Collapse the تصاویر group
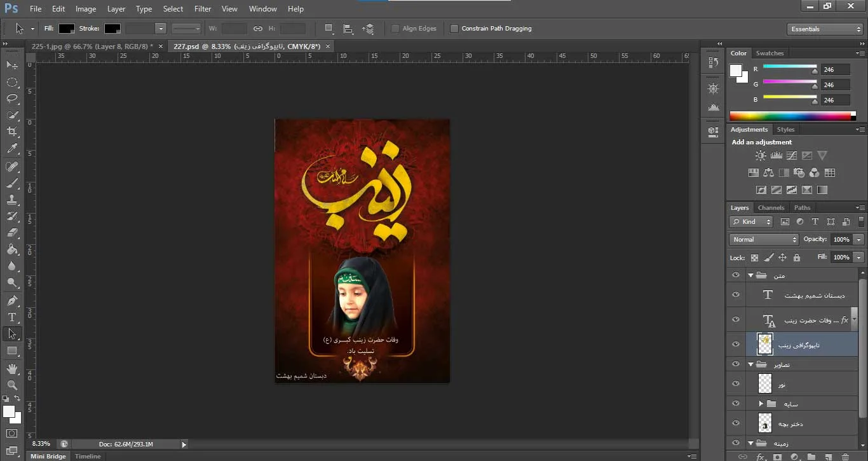868x461 pixels. click(750, 364)
